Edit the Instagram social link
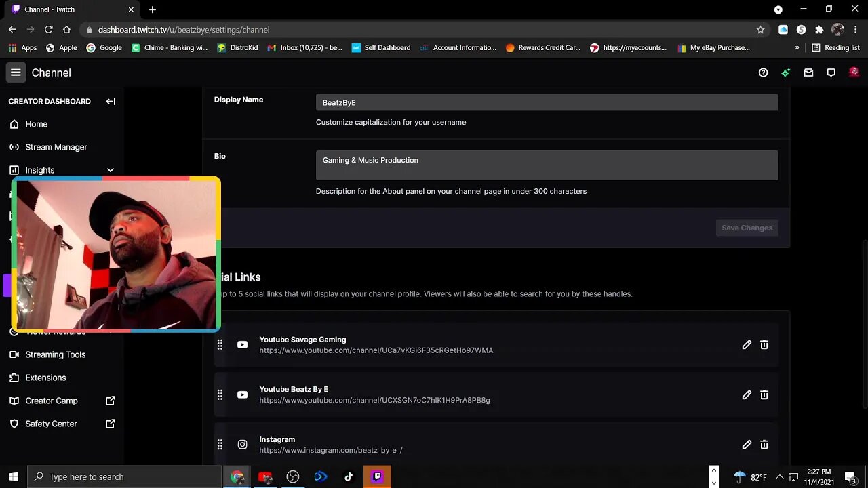 747,445
